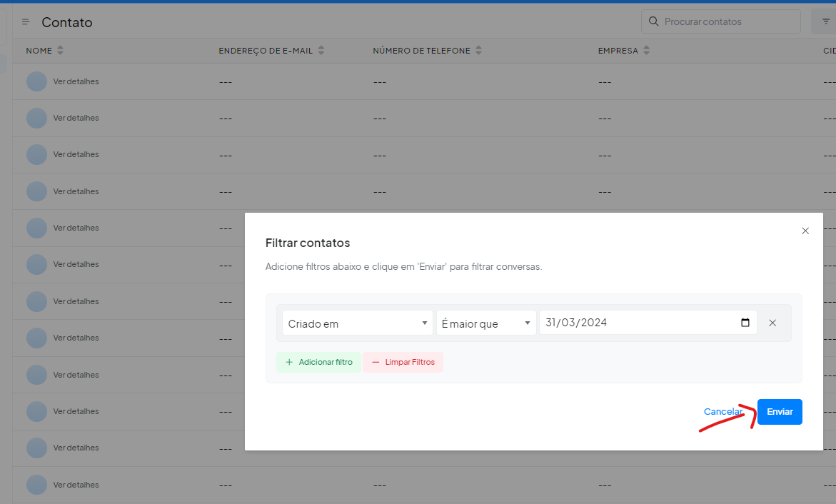This screenshot has height=504, width=836.
Task: Remove the Criado em filter row
Action: [x=772, y=323]
